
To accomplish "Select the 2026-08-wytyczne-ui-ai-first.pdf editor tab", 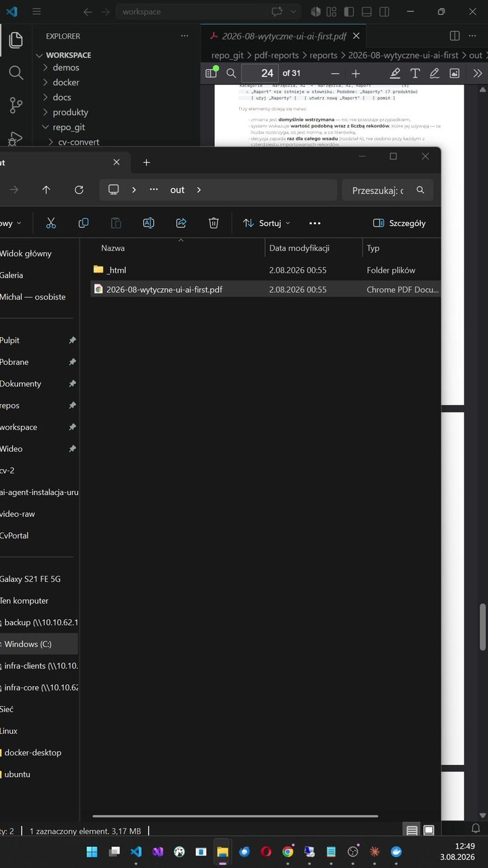I will (x=284, y=36).
